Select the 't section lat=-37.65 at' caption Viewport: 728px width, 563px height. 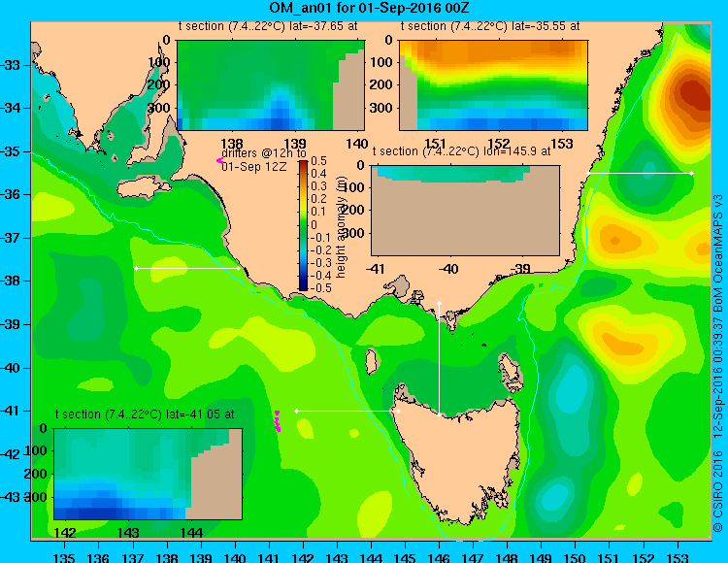[268, 26]
